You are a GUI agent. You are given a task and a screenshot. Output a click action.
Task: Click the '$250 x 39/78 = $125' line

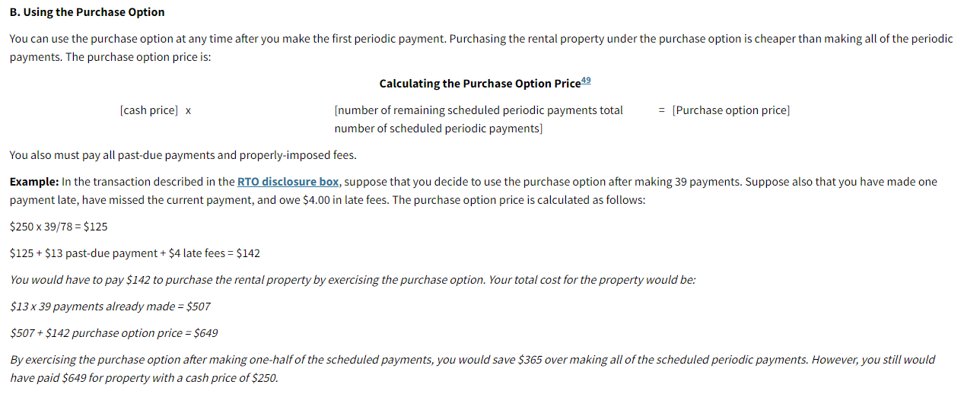pyautogui.click(x=59, y=227)
